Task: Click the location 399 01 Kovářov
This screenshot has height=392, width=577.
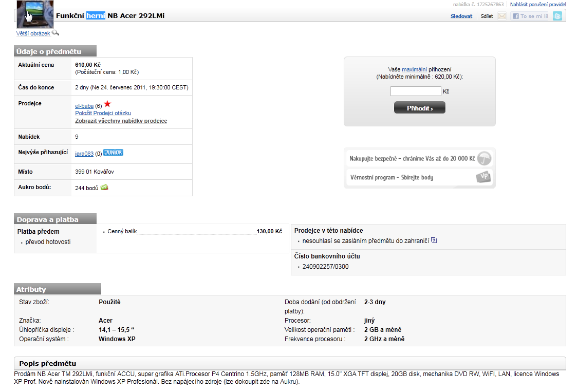Action: pyautogui.click(x=95, y=172)
